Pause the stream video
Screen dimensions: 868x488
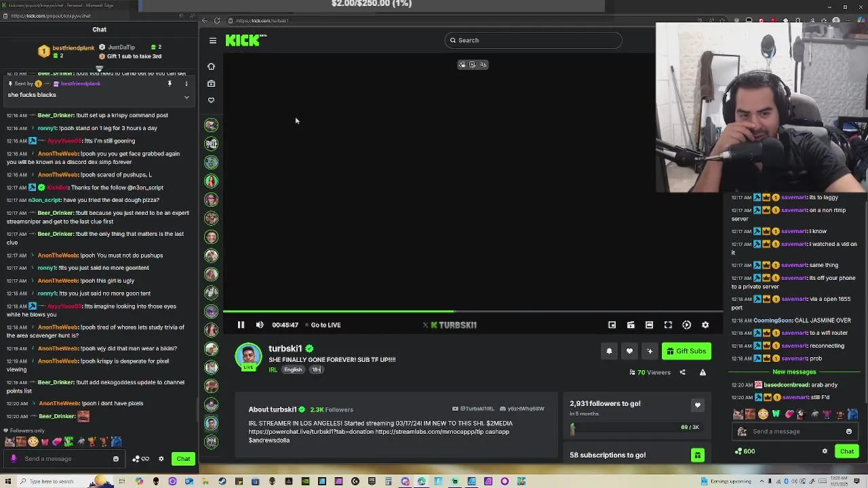pyautogui.click(x=241, y=325)
